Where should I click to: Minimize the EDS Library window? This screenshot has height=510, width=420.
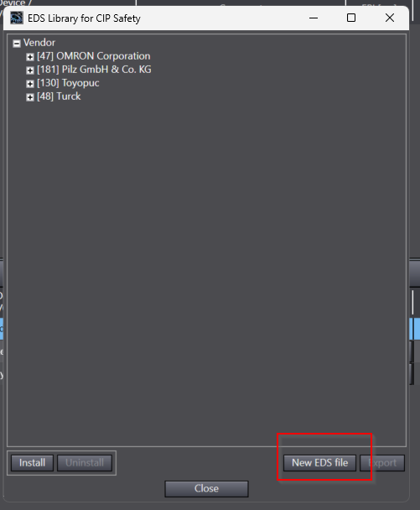pos(314,18)
